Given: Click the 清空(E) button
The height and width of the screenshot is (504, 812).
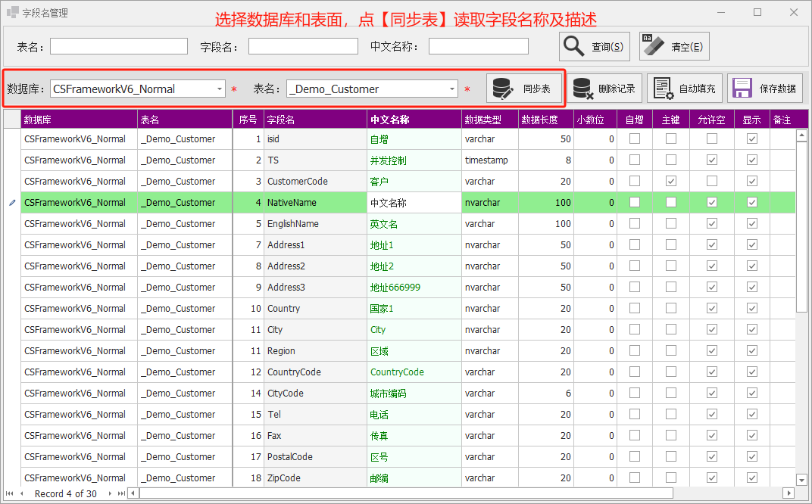Looking at the screenshot, I should 673,46.
